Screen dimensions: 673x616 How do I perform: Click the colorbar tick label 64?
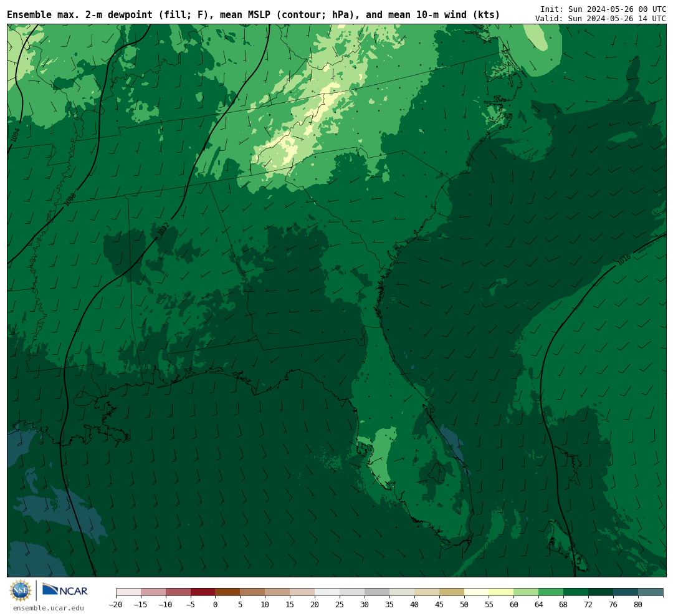click(x=539, y=605)
